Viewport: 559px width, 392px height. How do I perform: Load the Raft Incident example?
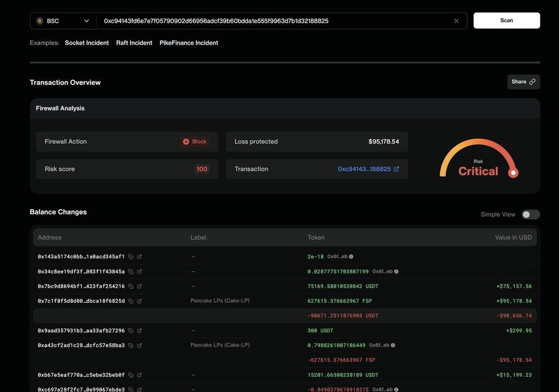click(x=134, y=43)
